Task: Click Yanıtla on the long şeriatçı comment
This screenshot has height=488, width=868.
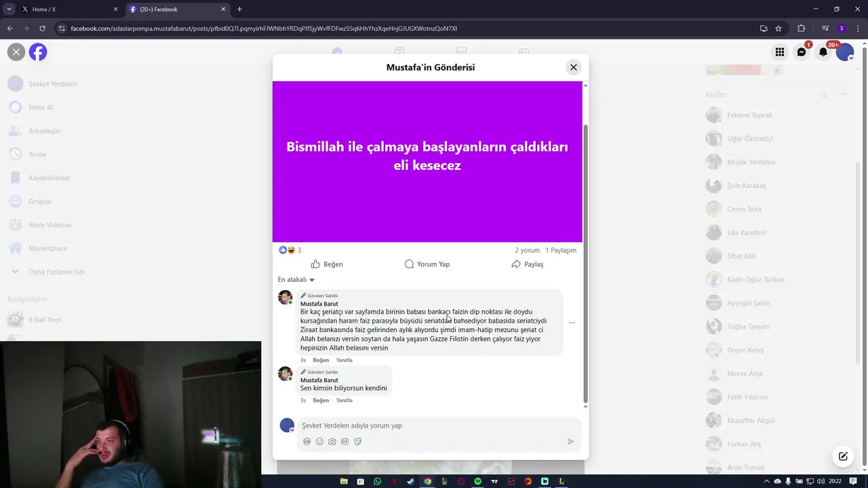Action: click(x=344, y=360)
